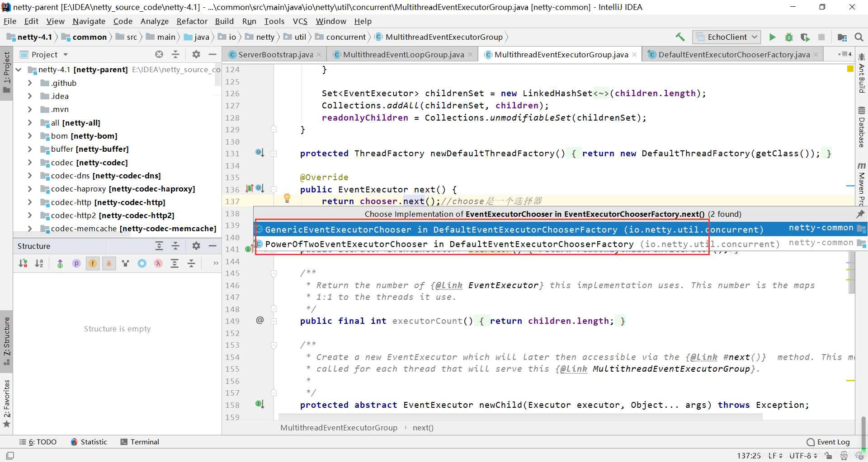Open the VCS menu
868x462 pixels.
pyautogui.click(x=300, y=21)
